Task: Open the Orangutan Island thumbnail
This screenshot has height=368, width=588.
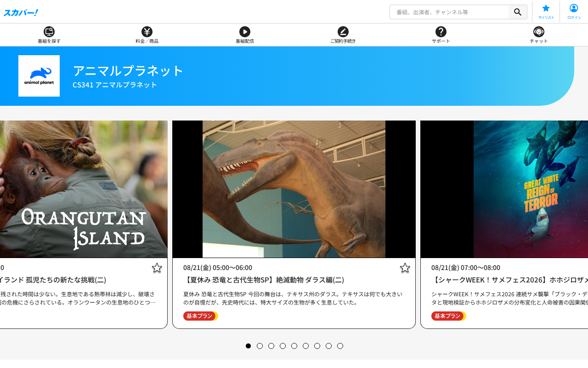Action: point(84,189)
